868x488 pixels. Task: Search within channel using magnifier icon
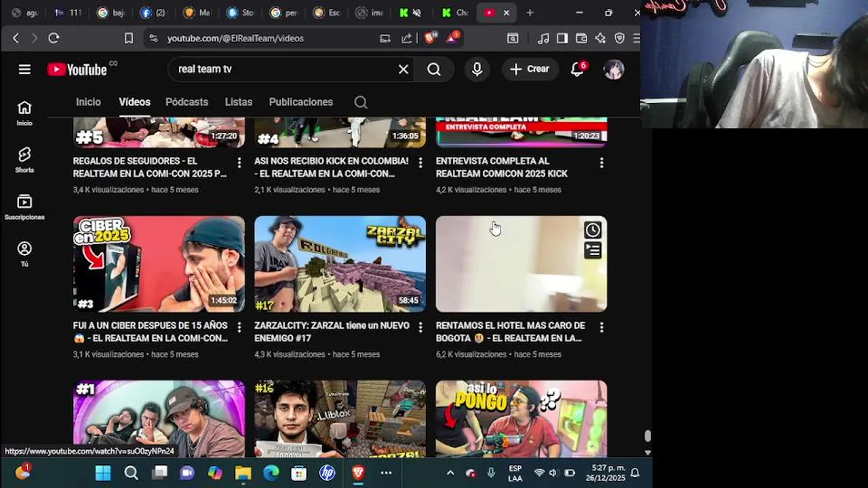pyautogui.click(x=361, y=102)
